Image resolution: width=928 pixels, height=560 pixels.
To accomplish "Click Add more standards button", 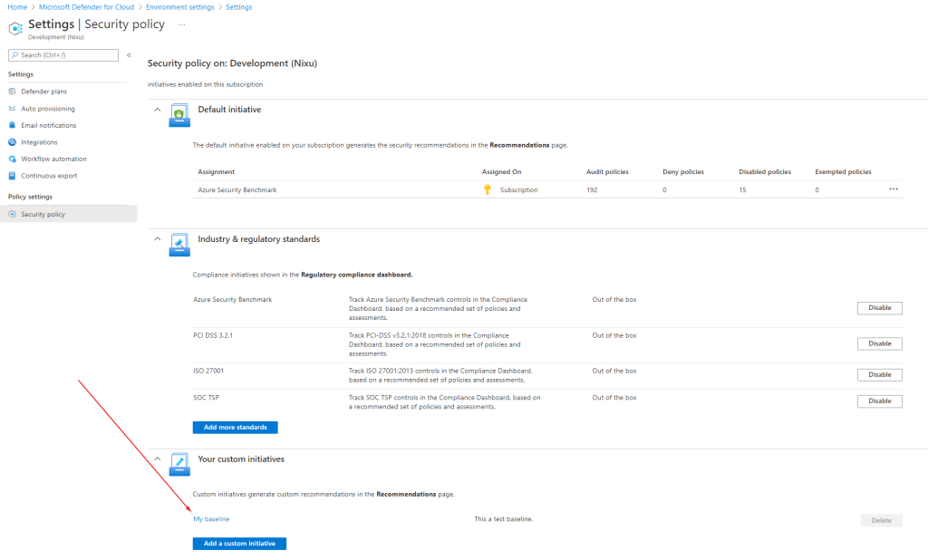I will (x=235, y=427).
